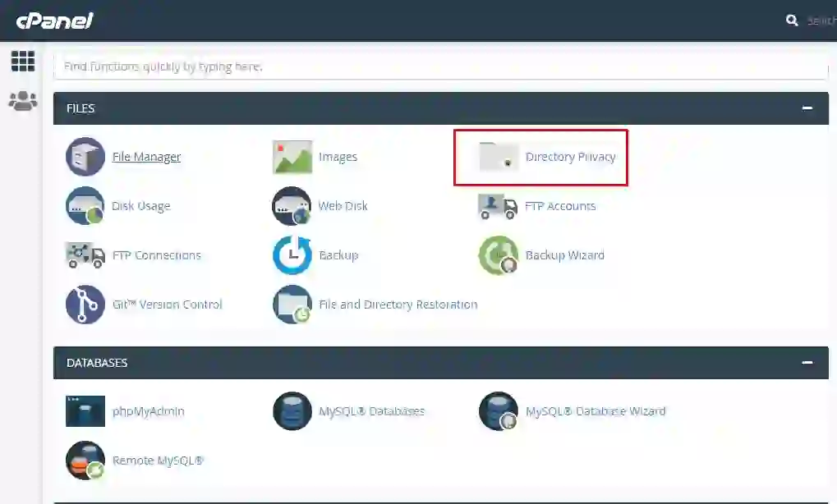Image resolution: width=837 pixels, height=504 pixels.
Task: Click the phpMyAdmin icon
Action: (x=85, y=411)
